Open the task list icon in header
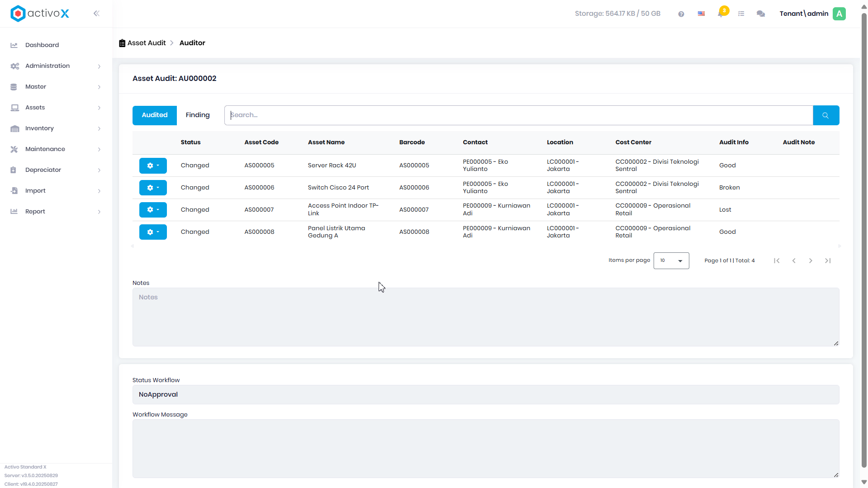This screenshot has width=868, height=488. coord(741,14)
